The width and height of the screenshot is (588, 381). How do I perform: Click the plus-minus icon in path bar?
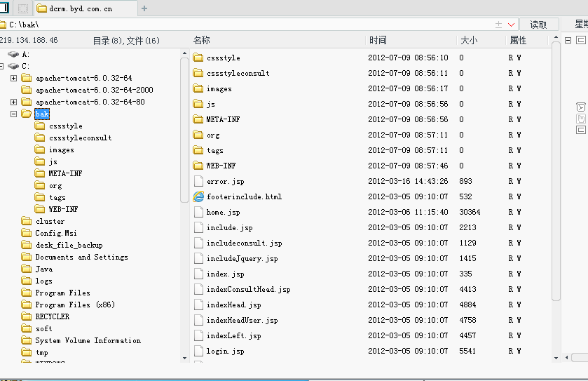pyautogui.click(x=498, y=25)
